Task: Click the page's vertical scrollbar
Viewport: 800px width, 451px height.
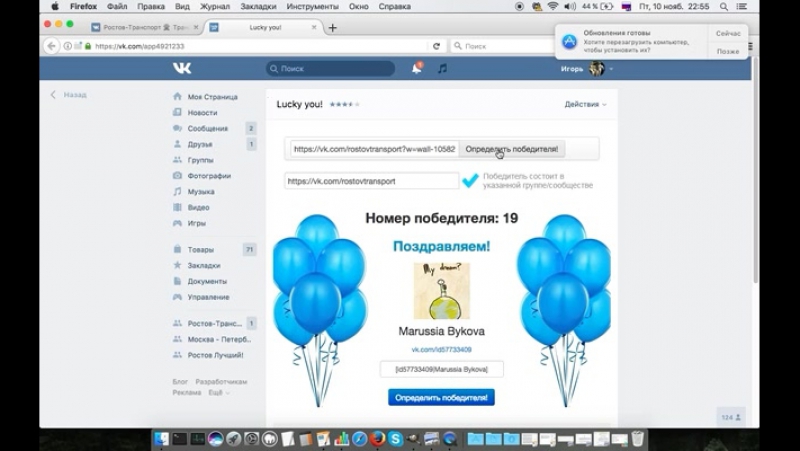Action: (x=755, y=168)
